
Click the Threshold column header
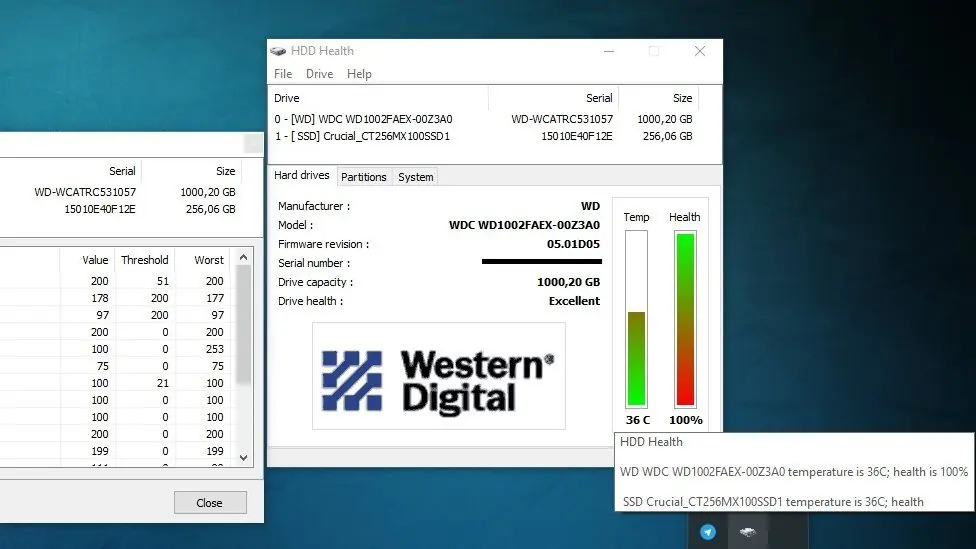tap(144, 260)
